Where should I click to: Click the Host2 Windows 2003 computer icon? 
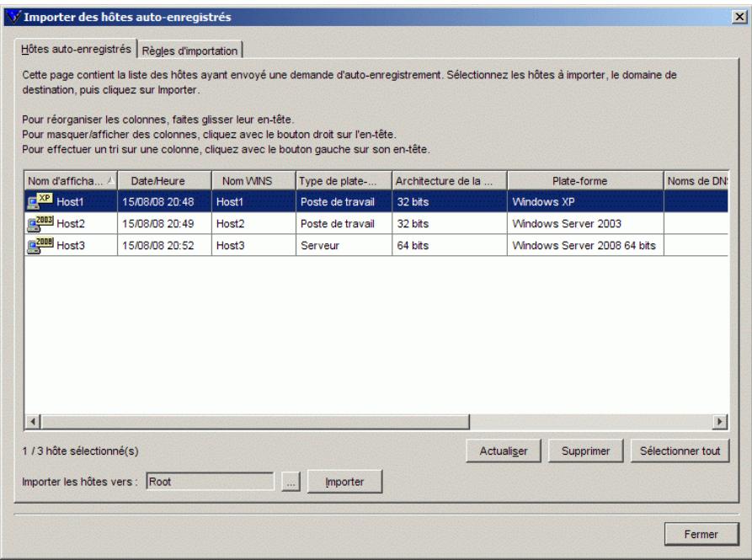click(40, 223)
